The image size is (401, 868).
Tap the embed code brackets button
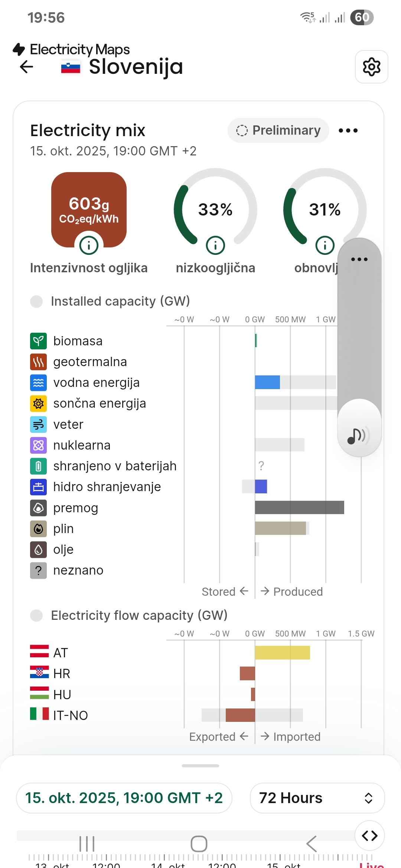click(x=369, y=835)
